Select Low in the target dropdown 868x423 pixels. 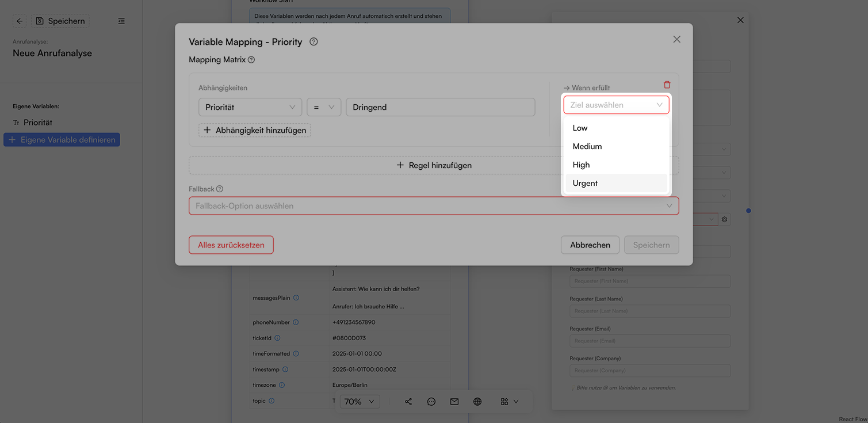tap(616, 128)
